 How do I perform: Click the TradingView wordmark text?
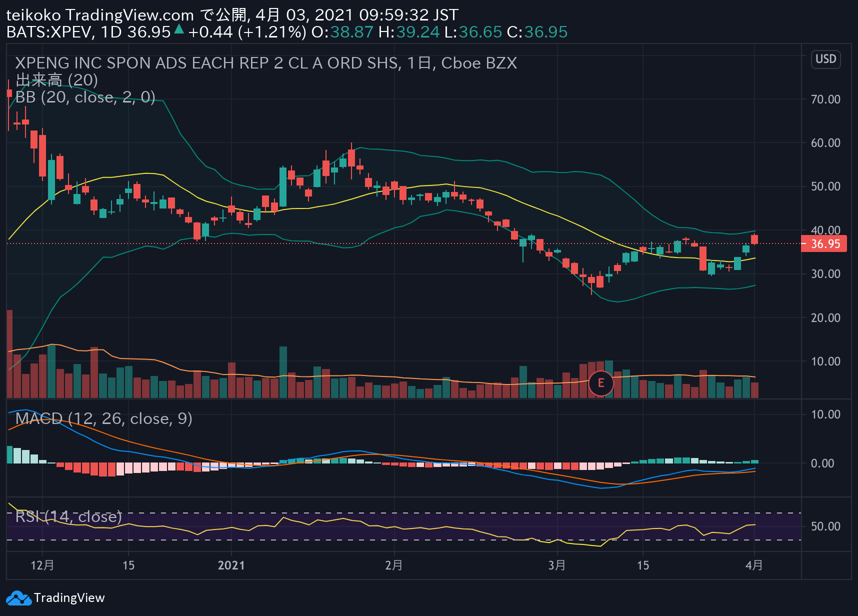coord(69,598)
